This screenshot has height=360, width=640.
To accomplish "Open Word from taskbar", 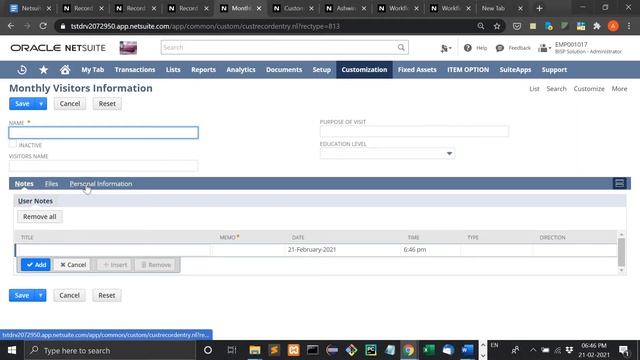I will coord(468,350).
